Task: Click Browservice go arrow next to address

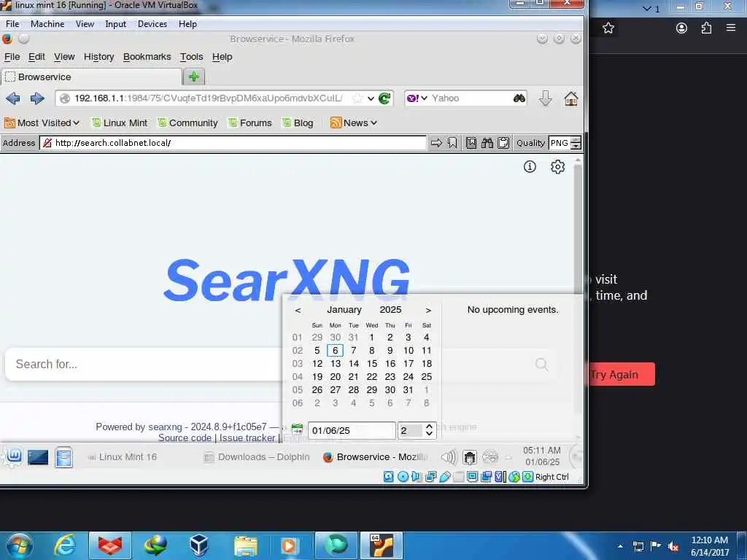Action: click(436, 143)
